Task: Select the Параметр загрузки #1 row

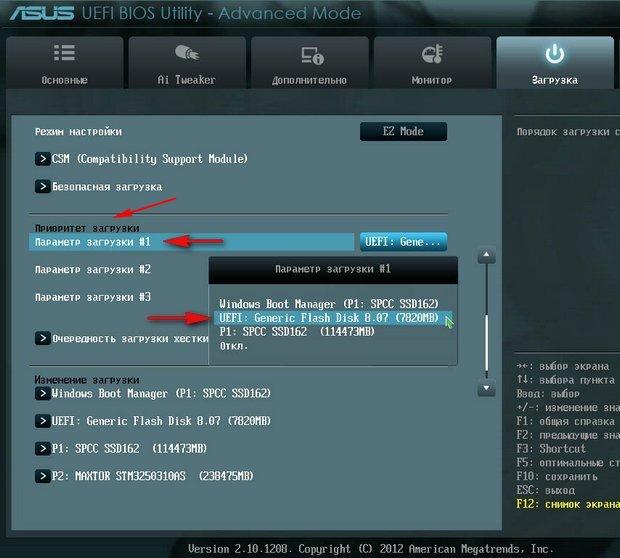Action: [x=191, y=242]
